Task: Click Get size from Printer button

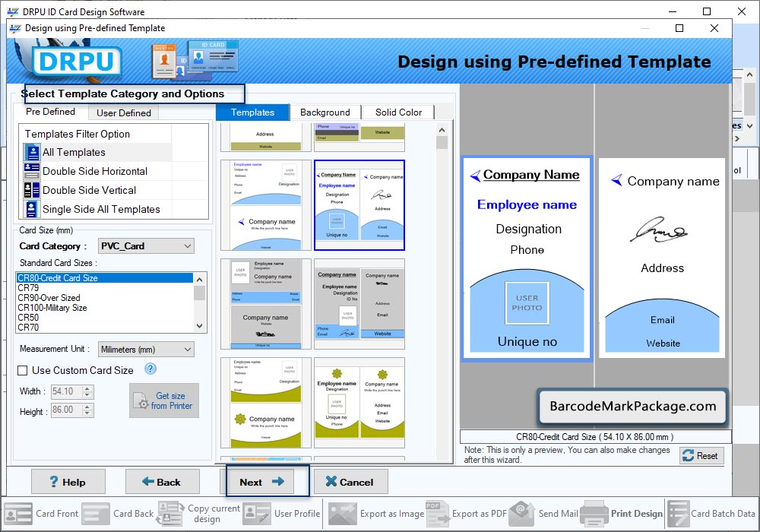Action: [x=164, y=401]
